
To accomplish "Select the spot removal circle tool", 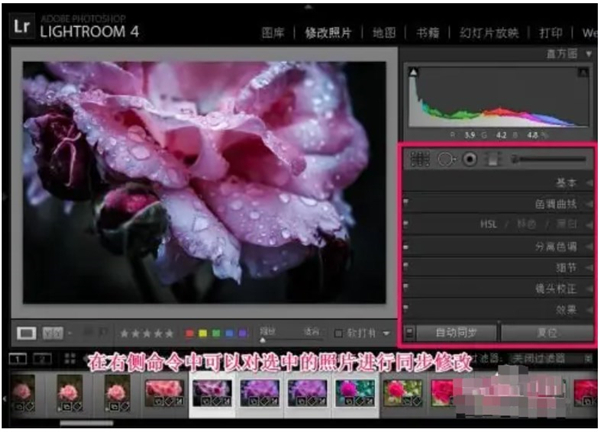I will pyautogui.click(x=445, y=158).
